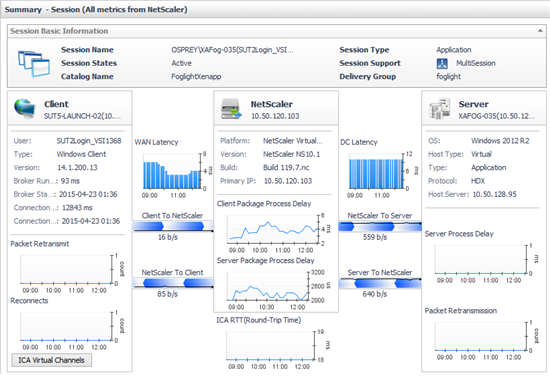Viewport: 550px width, 376px height.
Task: Click the Client To NetScaler flow bar
Action: pos(173,226)
